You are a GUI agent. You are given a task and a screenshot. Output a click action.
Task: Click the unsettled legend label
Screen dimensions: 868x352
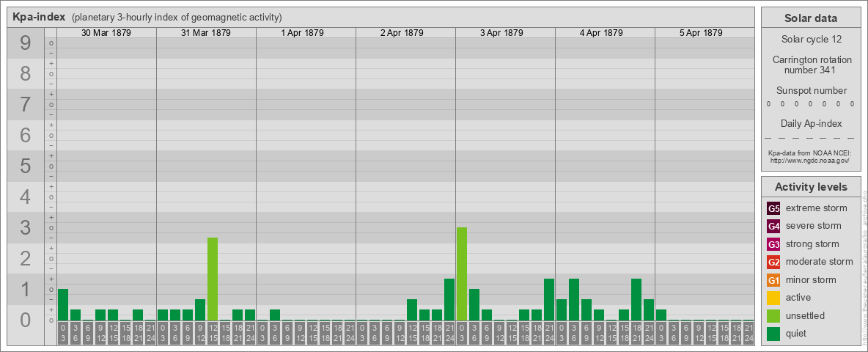tap(806, 315)
